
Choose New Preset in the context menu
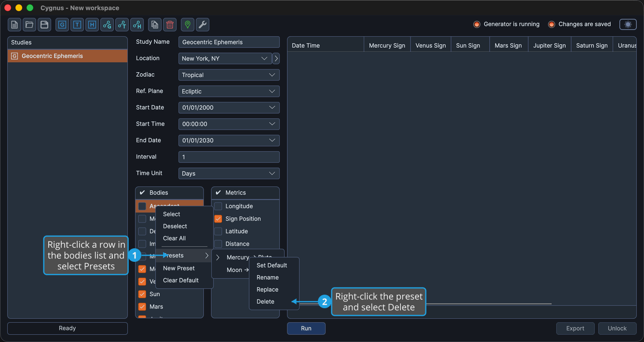[x=184, y=268]
